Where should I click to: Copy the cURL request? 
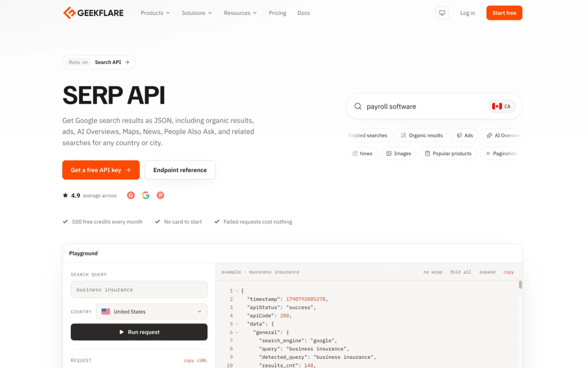pyautogui.click(x=196, y=361)
